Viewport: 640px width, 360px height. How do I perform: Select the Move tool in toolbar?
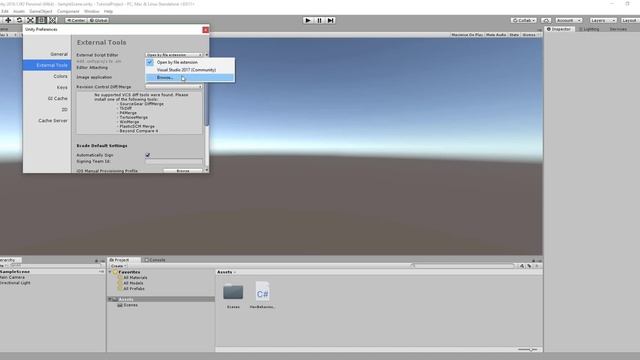(8, 20)
